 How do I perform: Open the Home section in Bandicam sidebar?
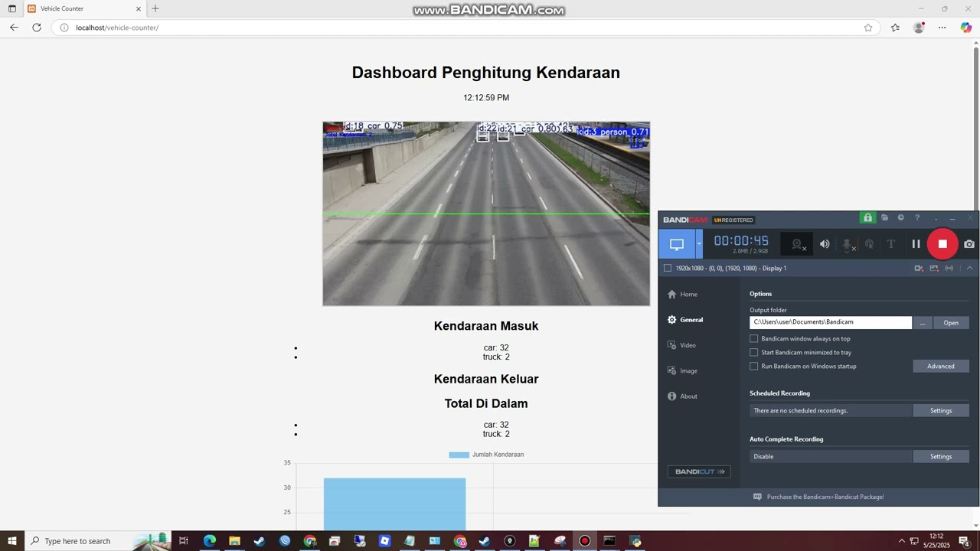click(x=682, y=294)
